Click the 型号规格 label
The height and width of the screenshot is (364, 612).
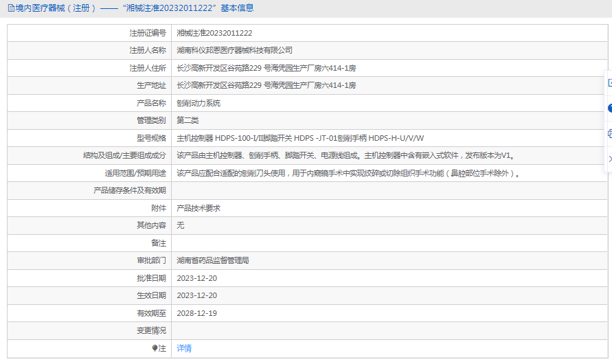pyautogui.click(x=151, y=138)
